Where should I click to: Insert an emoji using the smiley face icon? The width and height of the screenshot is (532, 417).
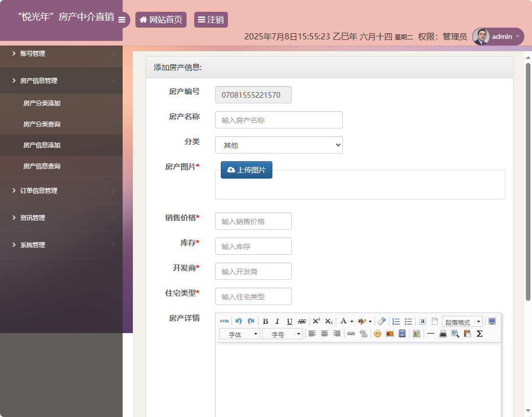pyautogui.click(x=378, y=334)
